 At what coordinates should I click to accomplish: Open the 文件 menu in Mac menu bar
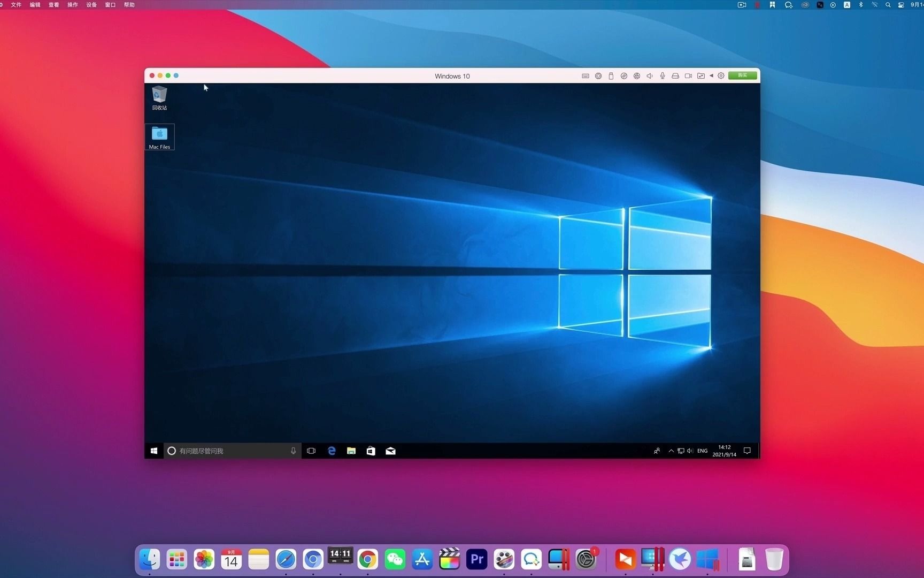[16, 5]
